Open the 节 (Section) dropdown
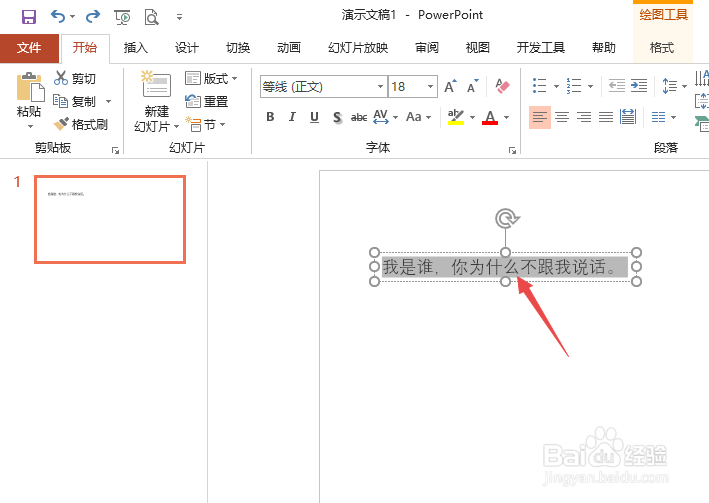709x503 pixels. pyautogui.click(x=205, y=124)
